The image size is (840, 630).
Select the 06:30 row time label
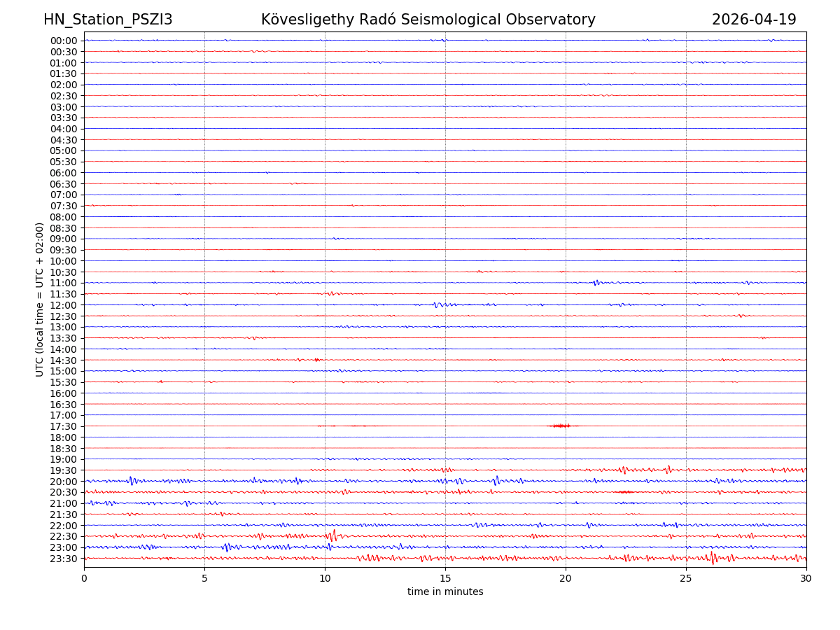64,184
